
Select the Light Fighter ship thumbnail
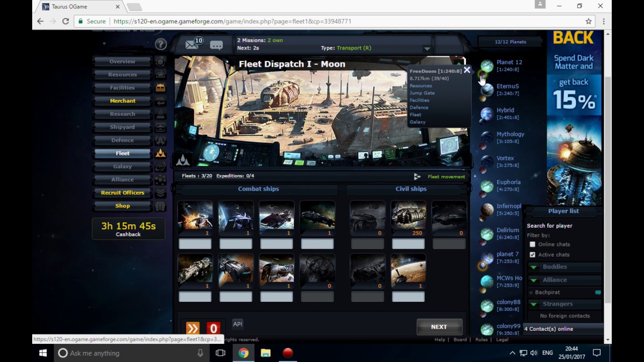click(x=195, y=218)
